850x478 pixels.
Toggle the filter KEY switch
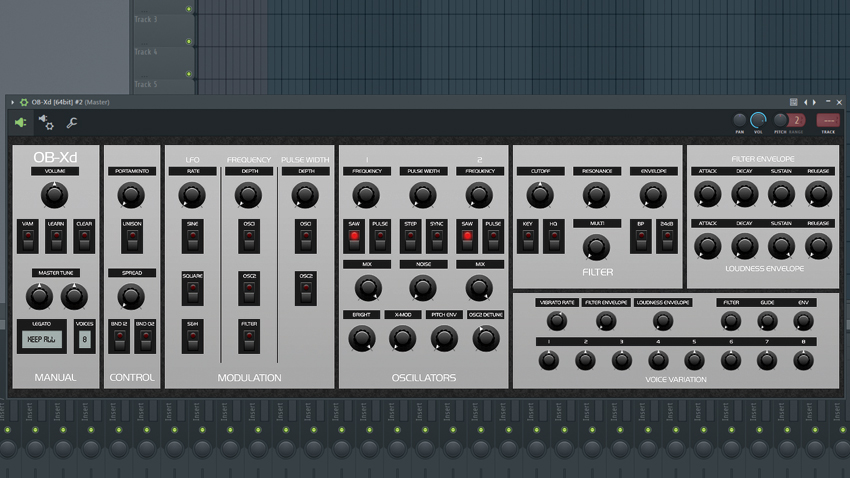tap(527, 237)
